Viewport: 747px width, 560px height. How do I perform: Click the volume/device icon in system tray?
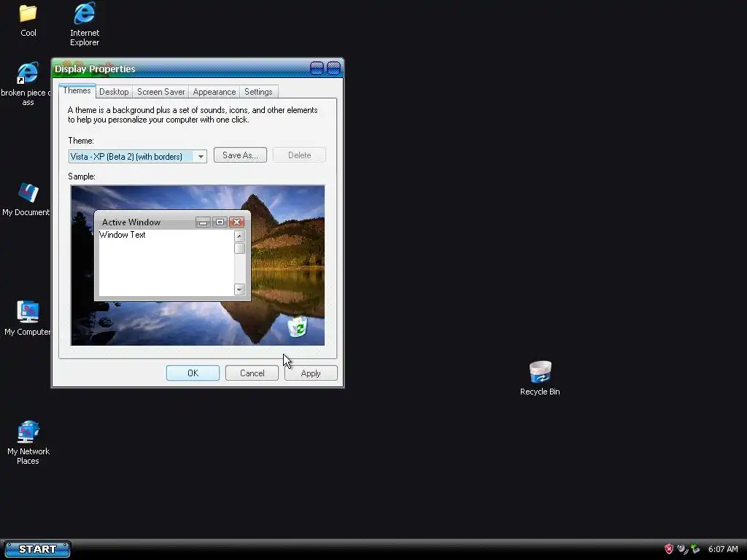coord(683,549)
